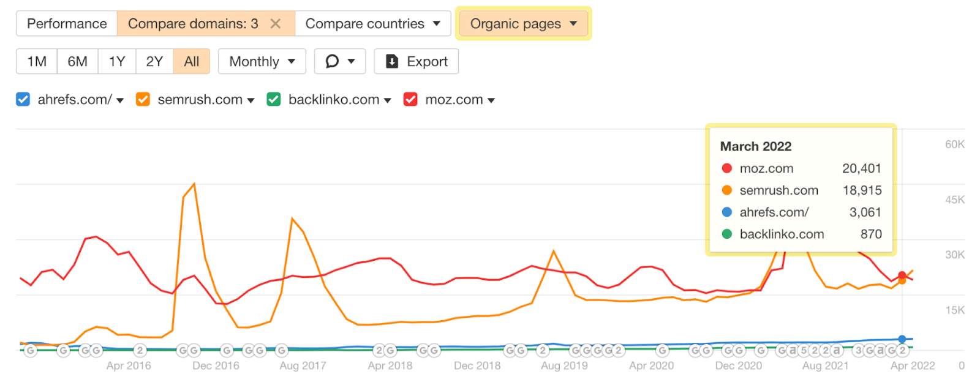Uncheck the moz.com checkbox
980x382 pixels.
point(411,99)
